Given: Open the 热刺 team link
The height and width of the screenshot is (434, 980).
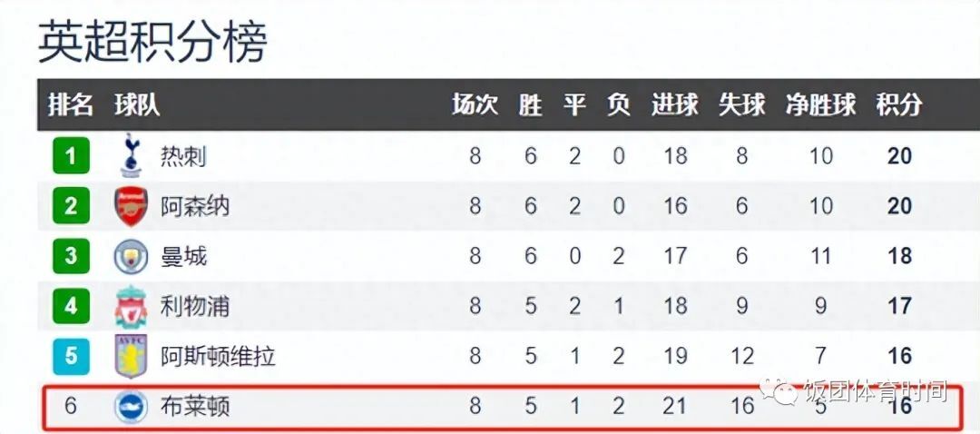Looking at the screenshot, I should [x=183, y=156].
